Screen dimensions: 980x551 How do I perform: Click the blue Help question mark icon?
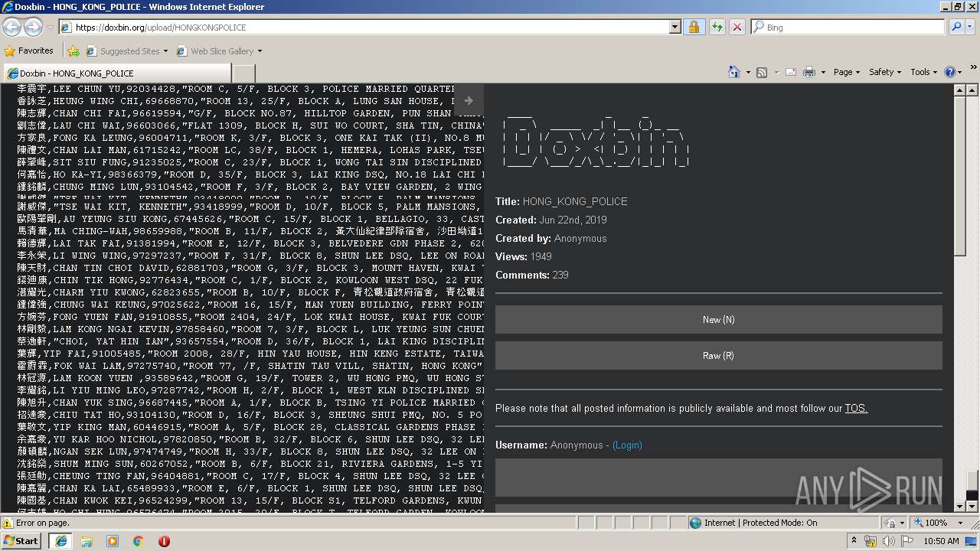tap(949, 72)
